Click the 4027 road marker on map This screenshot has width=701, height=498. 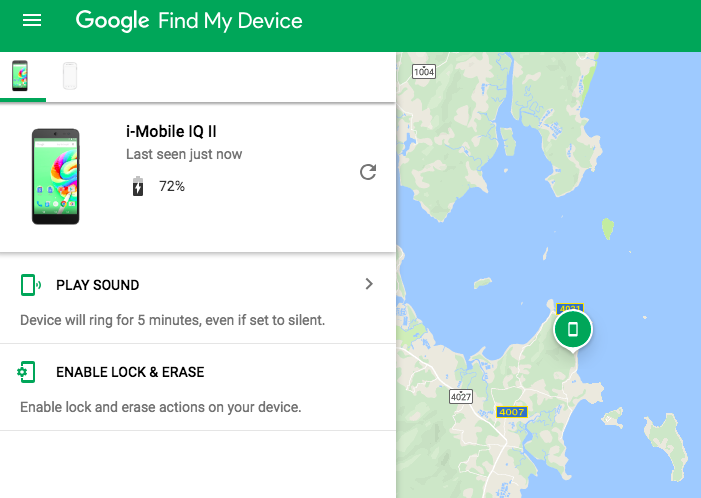[461, 397]
